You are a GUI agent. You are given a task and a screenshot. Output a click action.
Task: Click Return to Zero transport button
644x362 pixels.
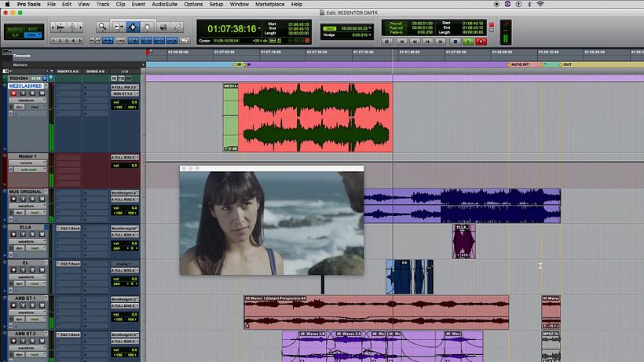[x=401, y=42]
